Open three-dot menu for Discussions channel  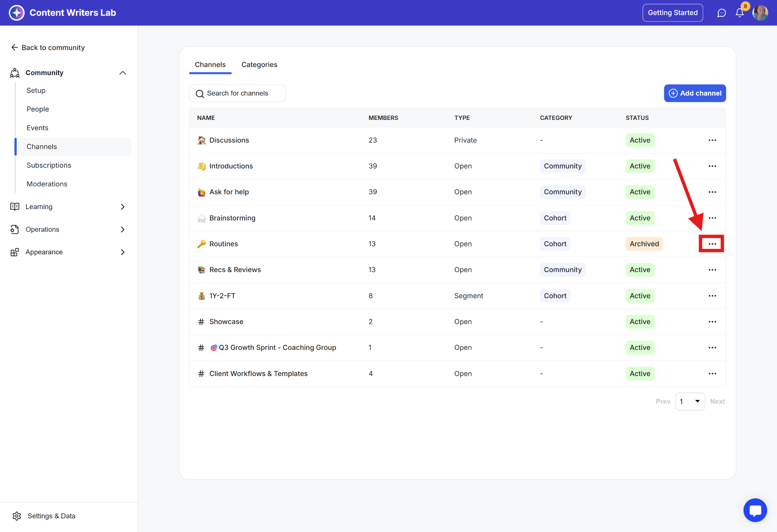click(x=712, y=140)
